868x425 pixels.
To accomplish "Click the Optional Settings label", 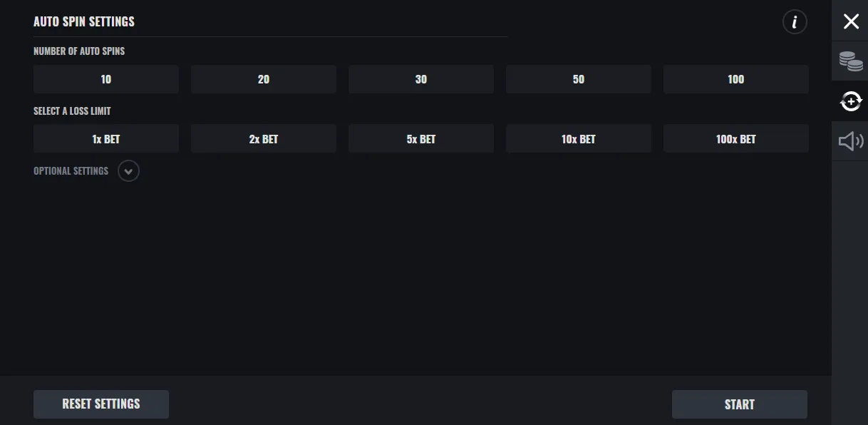I will click(x=71, y=171).
